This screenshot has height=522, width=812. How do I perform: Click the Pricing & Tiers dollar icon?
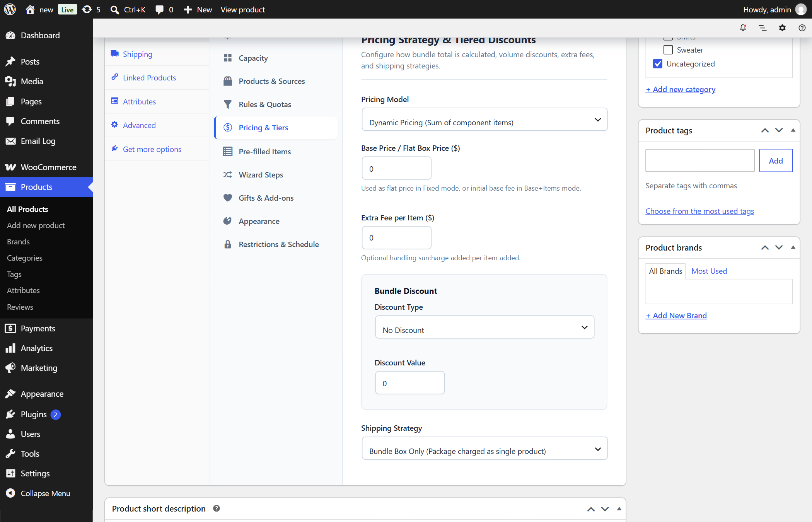(228, 128)
